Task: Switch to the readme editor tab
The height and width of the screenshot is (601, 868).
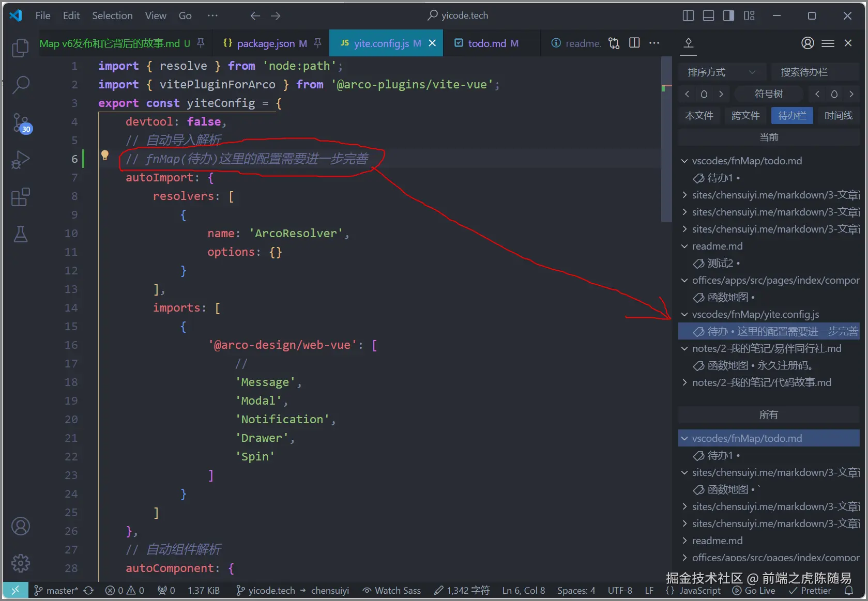Action: [575, 43]
